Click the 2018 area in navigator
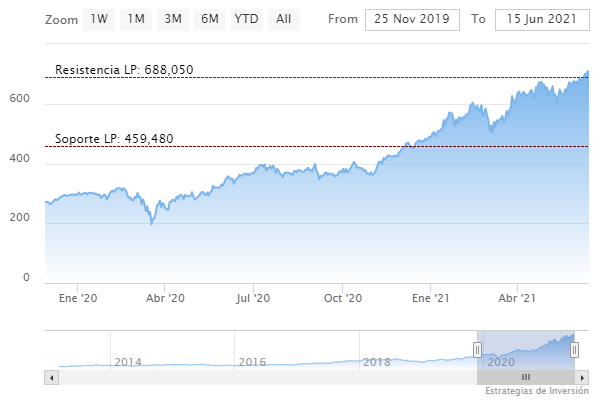 [x=375, y=361]
